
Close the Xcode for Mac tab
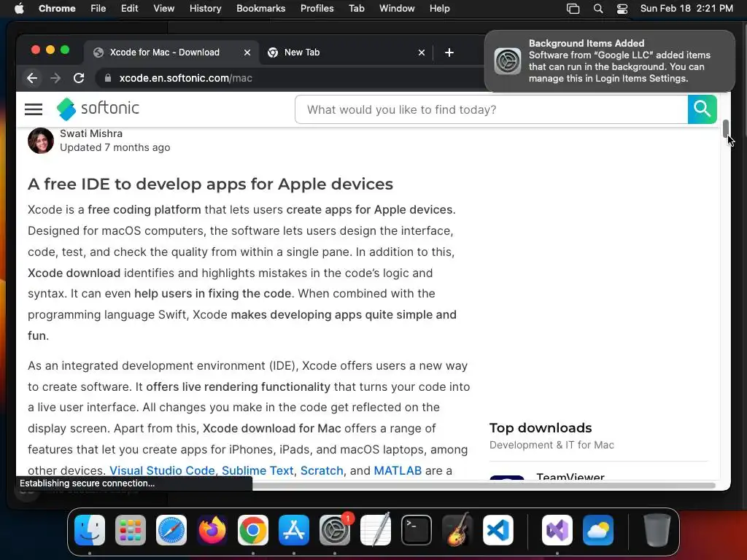click(x=247, y=52)
